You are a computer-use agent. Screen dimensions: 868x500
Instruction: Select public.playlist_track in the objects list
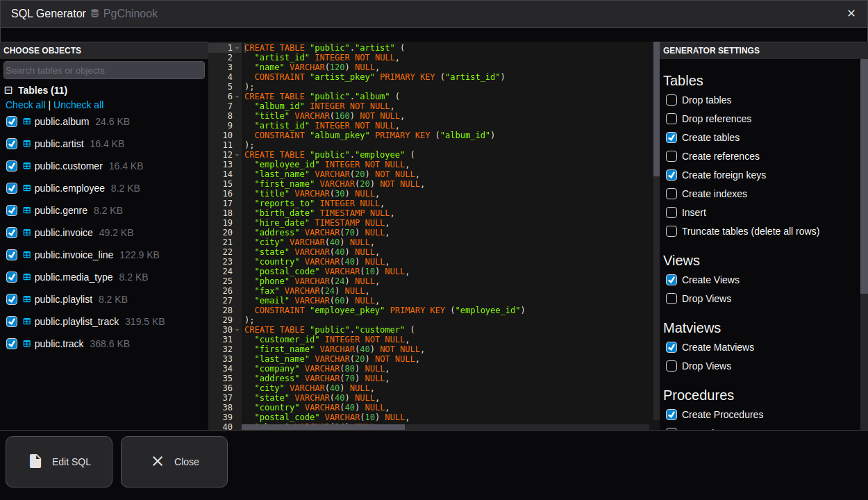point(76,322)
